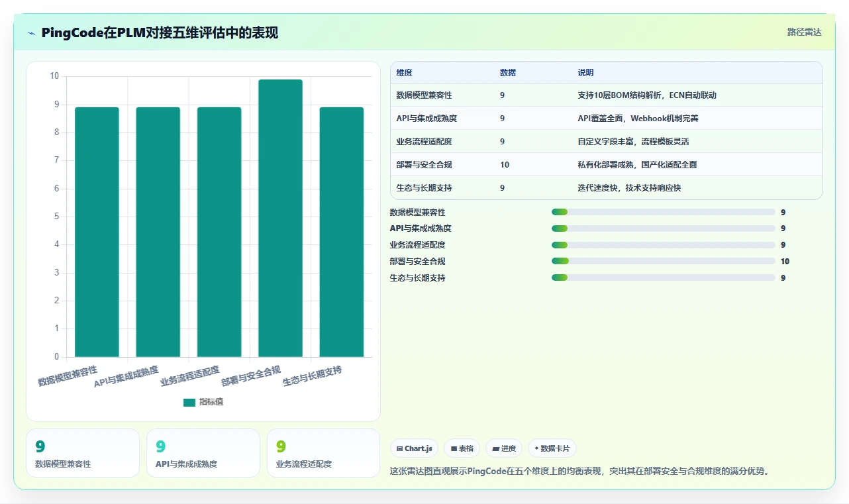Open the 业务流程适配度 data card
849x504 pixels.
(324, 453)
